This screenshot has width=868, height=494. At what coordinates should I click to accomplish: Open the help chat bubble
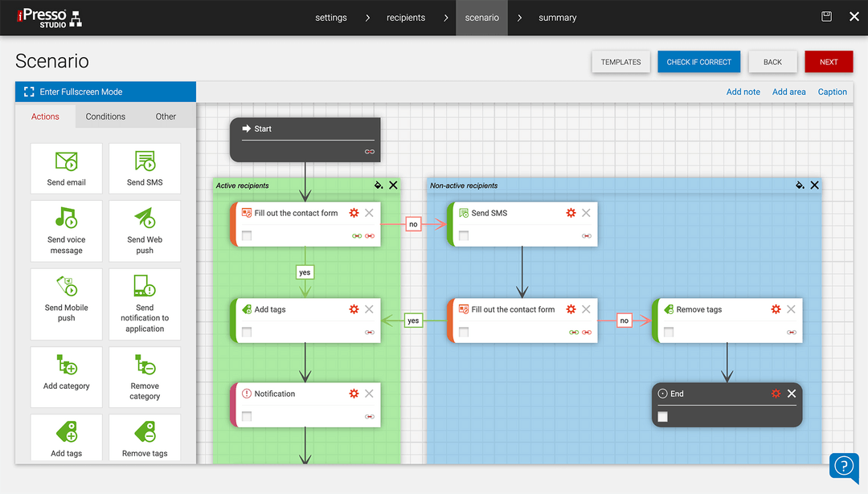pos(844,467)
